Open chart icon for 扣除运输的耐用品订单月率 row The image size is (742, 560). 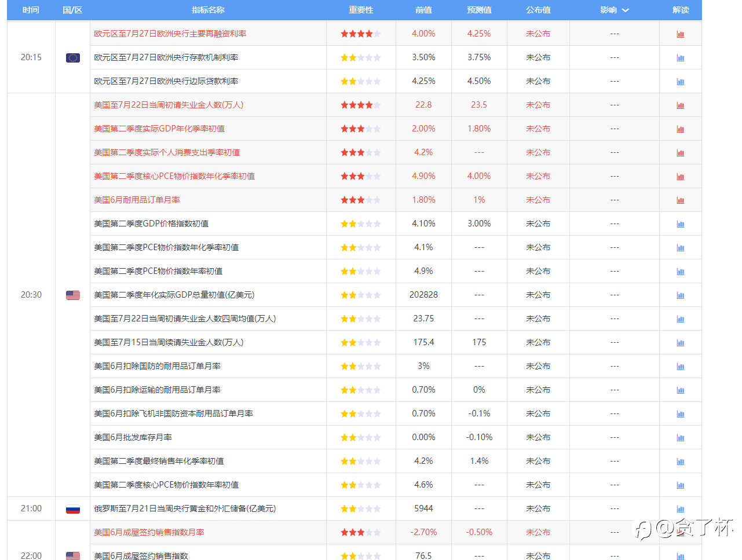tap(681, 390)
